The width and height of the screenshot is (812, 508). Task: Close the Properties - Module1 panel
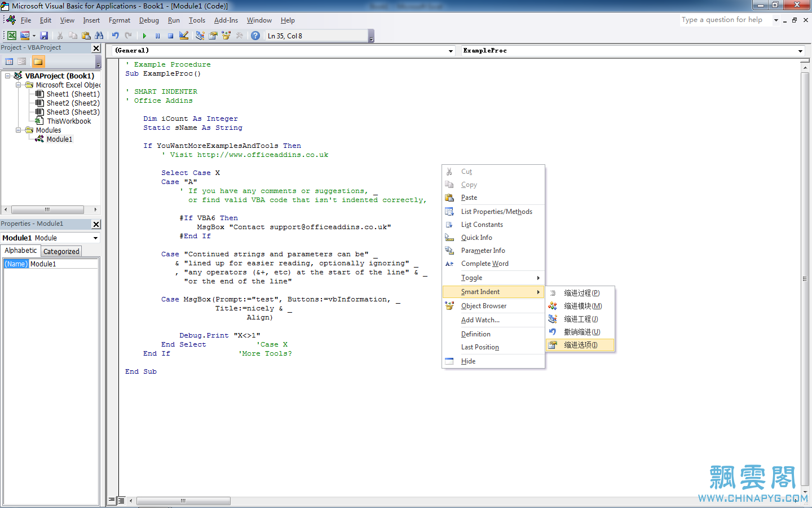[x=96, y=225]
